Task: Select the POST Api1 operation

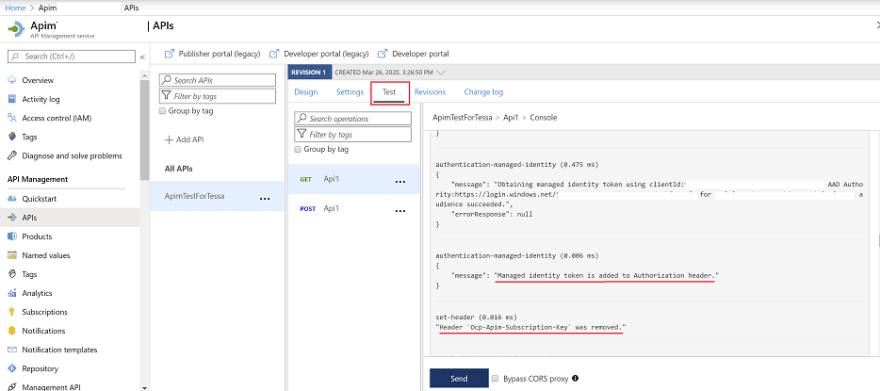Action: click(x=354, y=209)
